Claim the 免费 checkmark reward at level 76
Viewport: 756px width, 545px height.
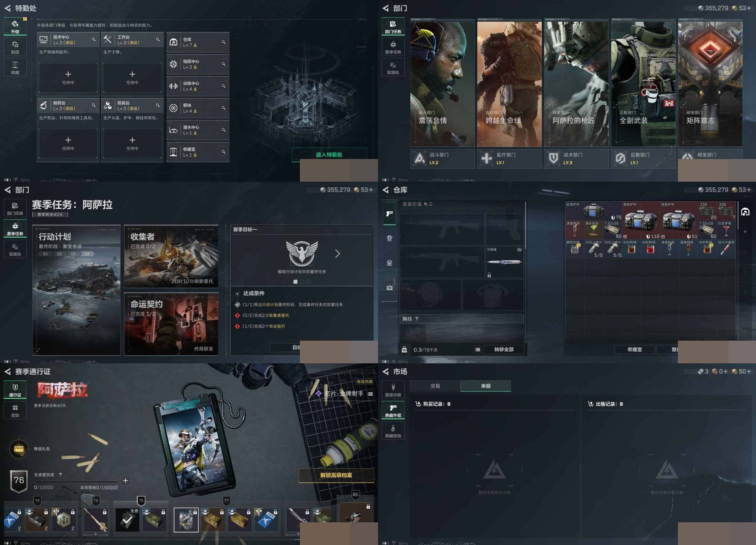coord(127,520)
